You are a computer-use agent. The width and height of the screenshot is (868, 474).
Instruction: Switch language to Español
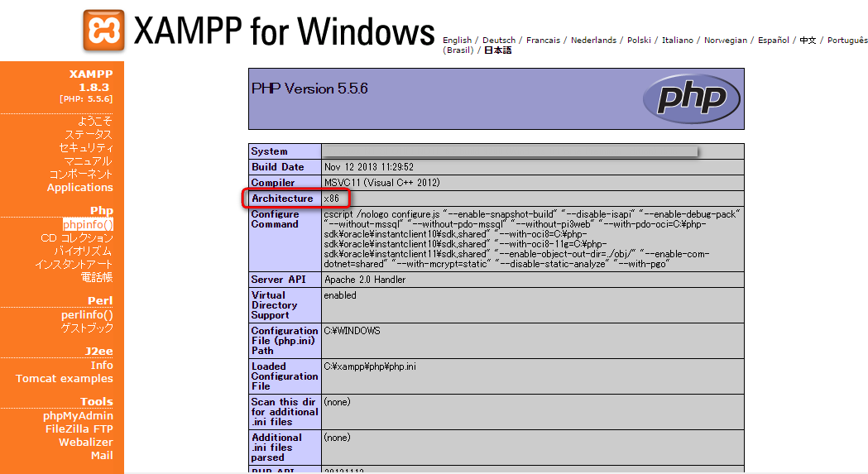[x=774, y=40]
